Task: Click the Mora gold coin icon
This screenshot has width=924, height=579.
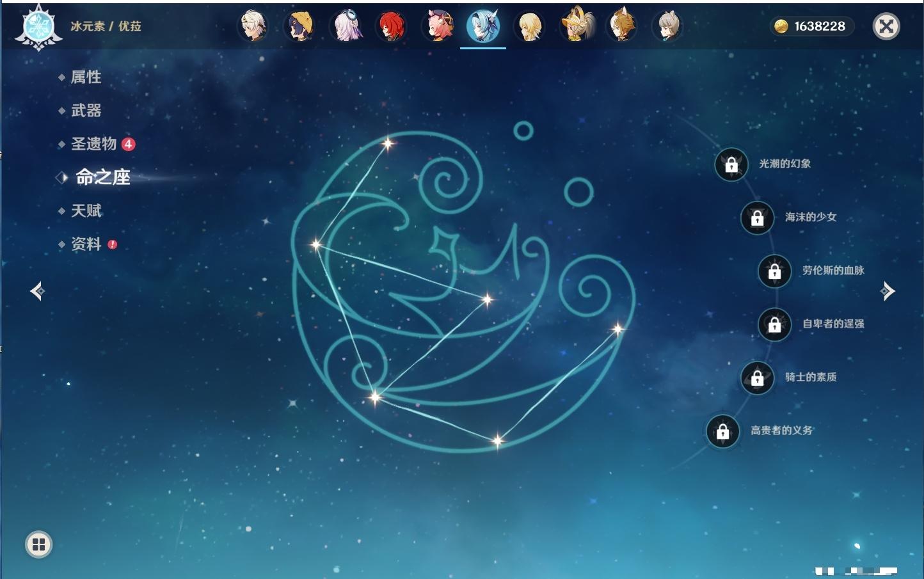Action: (x=781, y=26)
